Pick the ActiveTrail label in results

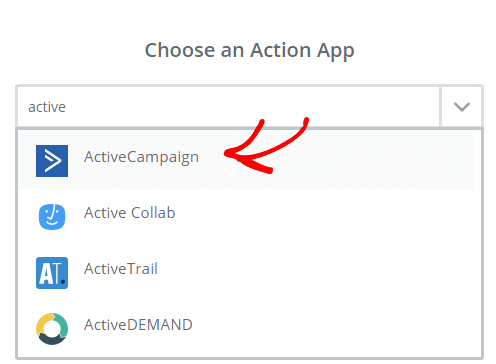coord(121,269)
